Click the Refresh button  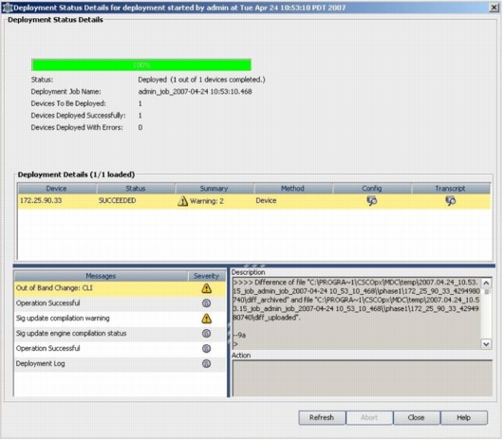pos(322,417)
